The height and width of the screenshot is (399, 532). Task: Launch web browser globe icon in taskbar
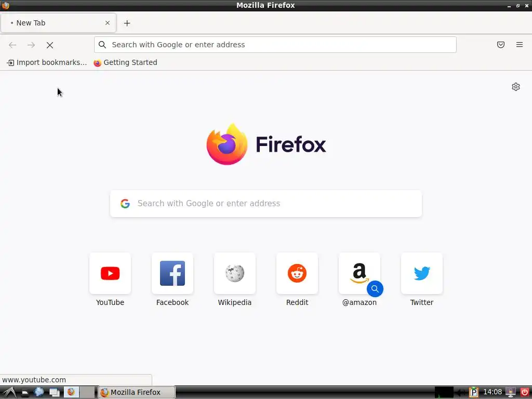pyautogui.click(x=38, y=392)
